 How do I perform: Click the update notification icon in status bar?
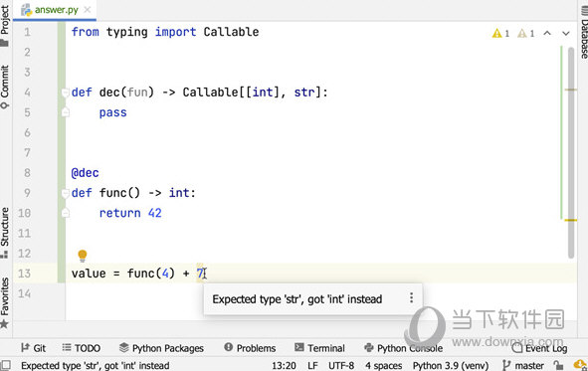click(x=580, y=365)
